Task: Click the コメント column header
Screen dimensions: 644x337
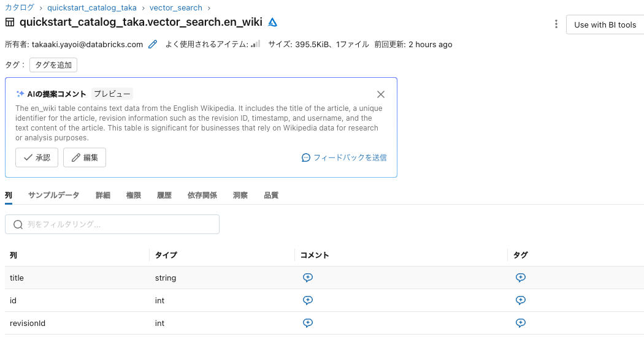Action: tap(315, 255)
